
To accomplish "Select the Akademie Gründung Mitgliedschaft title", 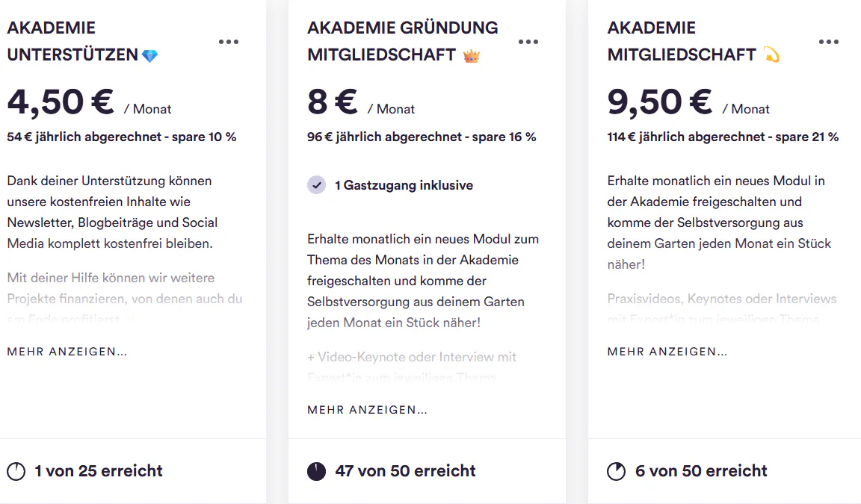I will [x=403, y=41].
